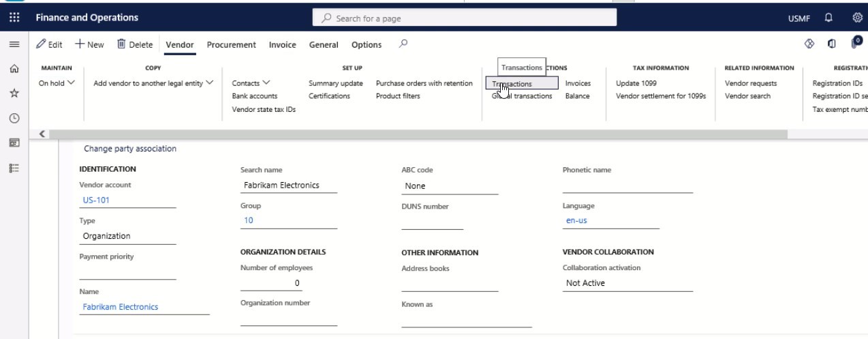Open the settings gear icon
Screen dimensions: 868x339
(856, 18)
